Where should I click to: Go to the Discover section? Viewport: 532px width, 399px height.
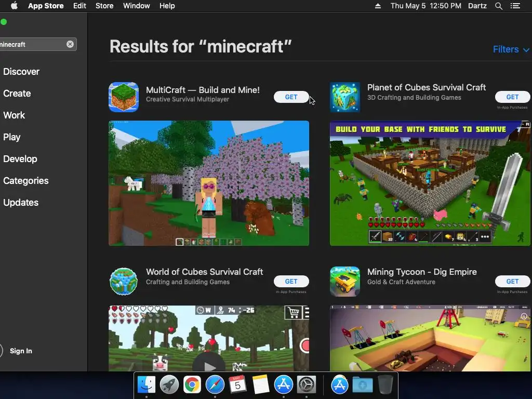point(21,72)
